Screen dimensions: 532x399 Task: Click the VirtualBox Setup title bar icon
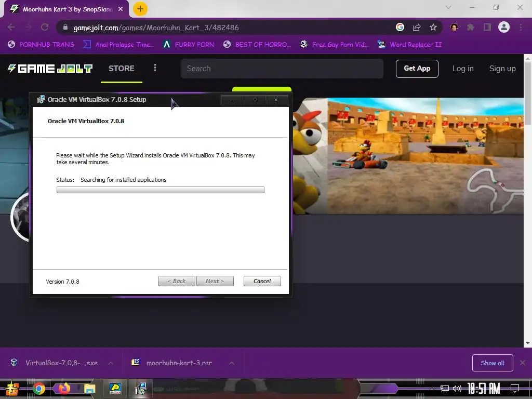tap(41, 99)
